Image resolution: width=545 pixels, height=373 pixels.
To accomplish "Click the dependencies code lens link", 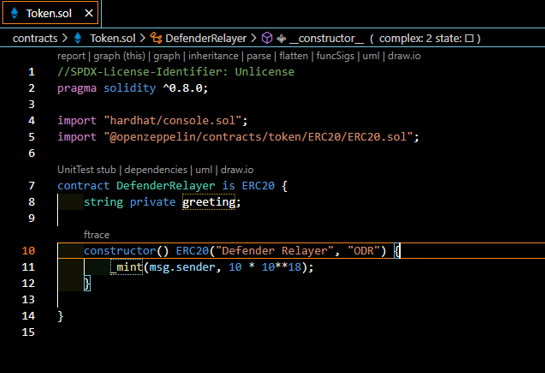I will click(x=156, y=170).
